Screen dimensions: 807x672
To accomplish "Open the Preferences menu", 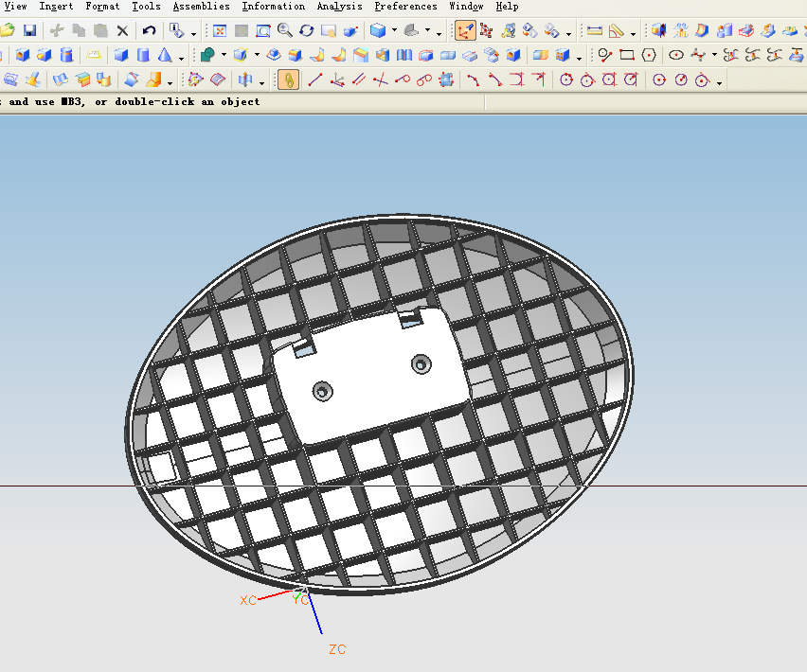I will (x=405, y=7).
